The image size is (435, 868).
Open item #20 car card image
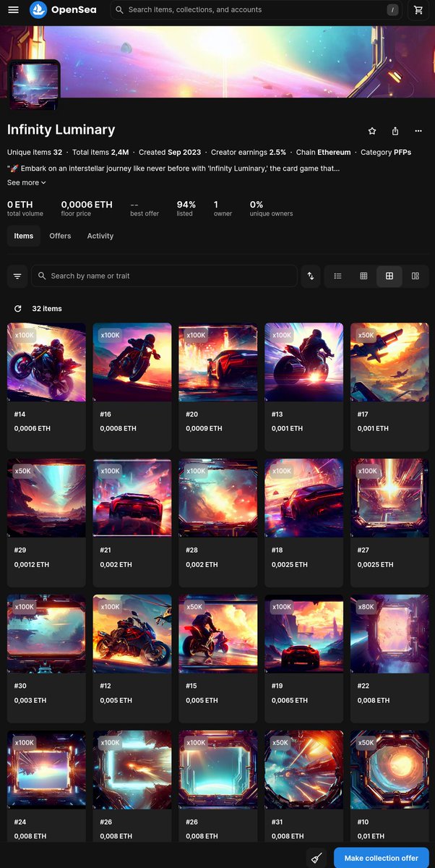pos(218,362)
